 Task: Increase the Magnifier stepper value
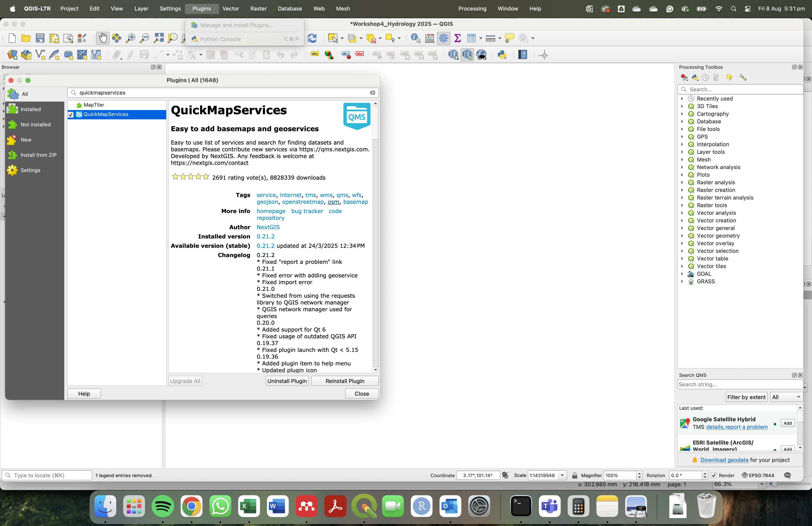pos(640,473)
